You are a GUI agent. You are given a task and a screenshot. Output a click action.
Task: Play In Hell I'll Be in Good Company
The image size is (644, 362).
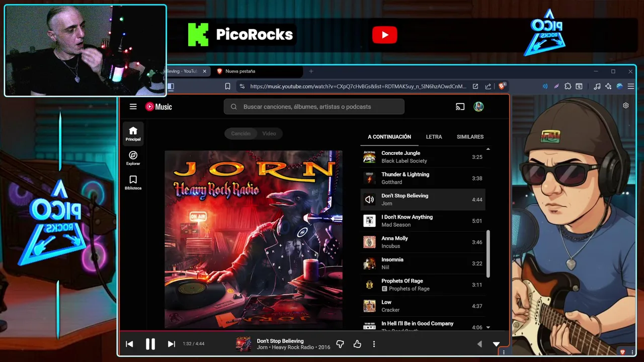[423, 325]
